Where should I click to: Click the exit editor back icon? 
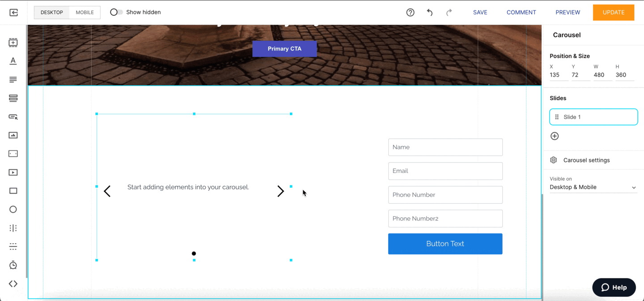[x=13, y=13]
